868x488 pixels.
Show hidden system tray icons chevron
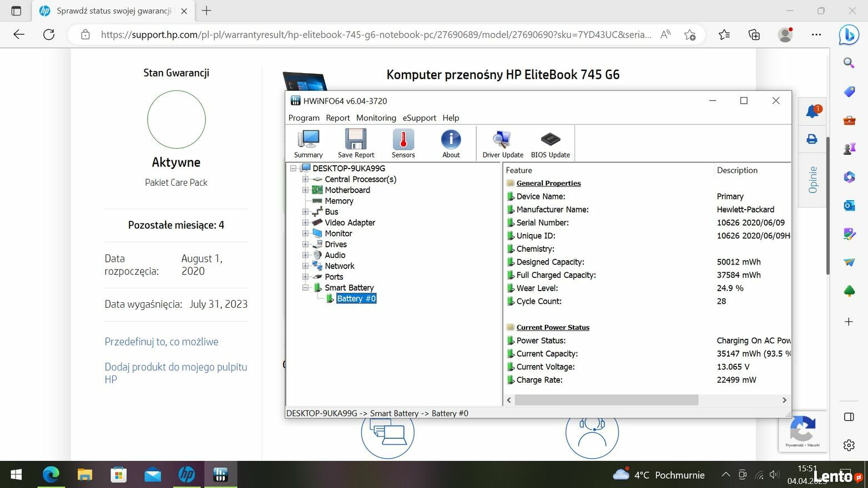725,475
